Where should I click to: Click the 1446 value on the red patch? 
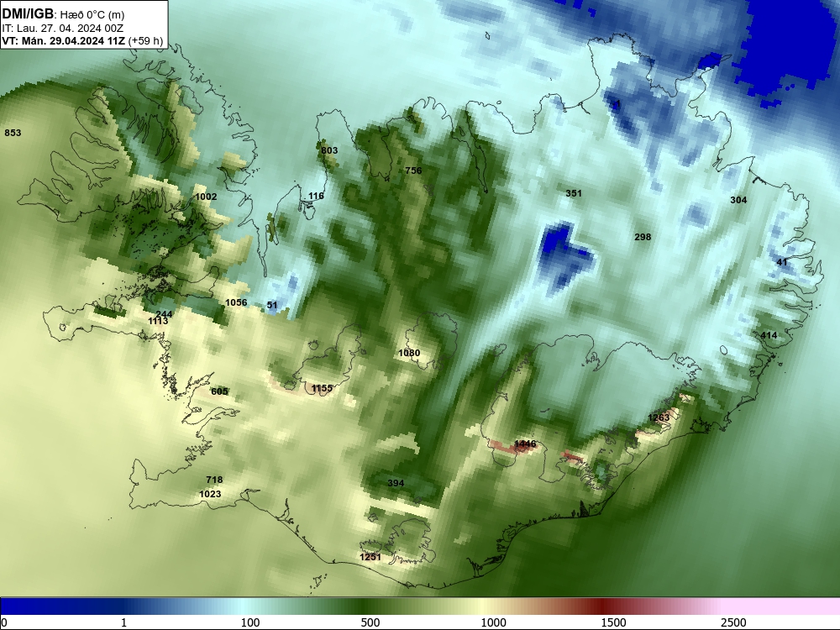tap(525, 444)
